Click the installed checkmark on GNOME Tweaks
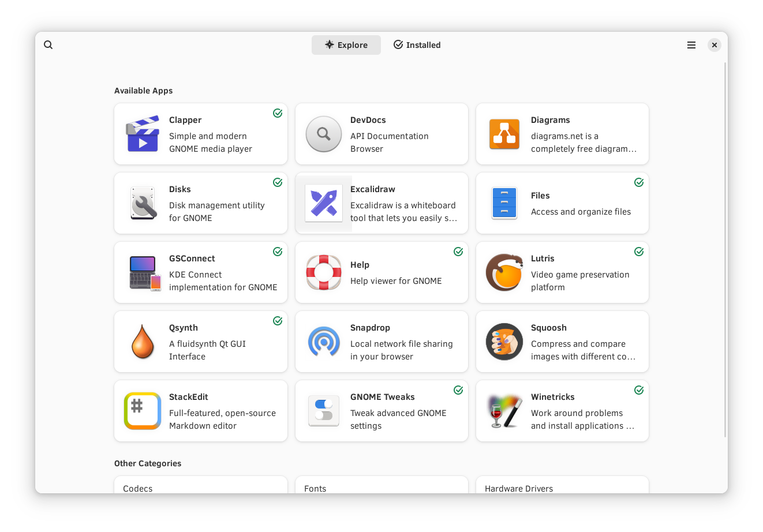The width and height of the screenshot is (763, 532). point(458,390)
